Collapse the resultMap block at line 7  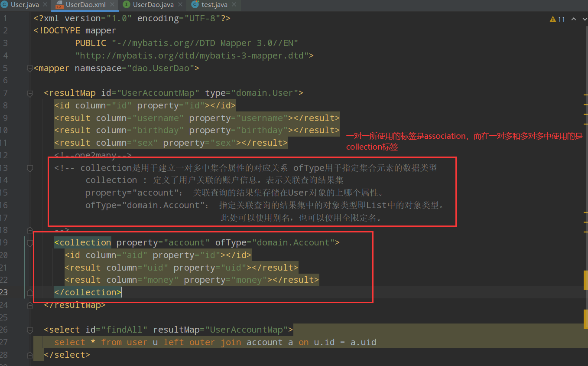[30, 93]
